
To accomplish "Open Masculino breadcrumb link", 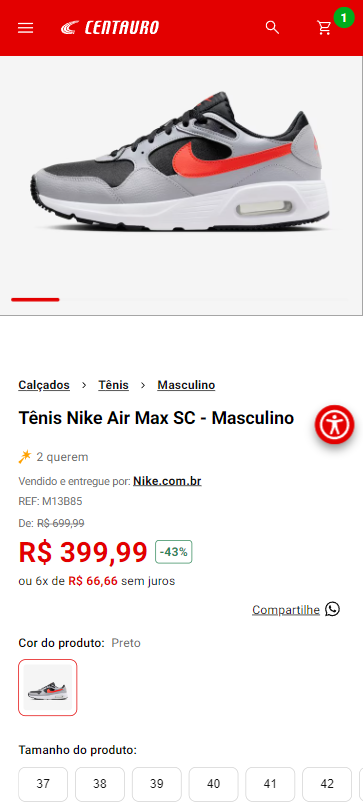I will coord(186,385).
